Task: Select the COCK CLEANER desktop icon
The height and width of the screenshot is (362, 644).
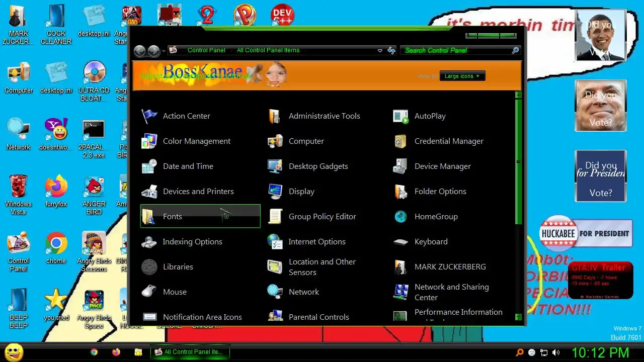Action: (56, 25)
